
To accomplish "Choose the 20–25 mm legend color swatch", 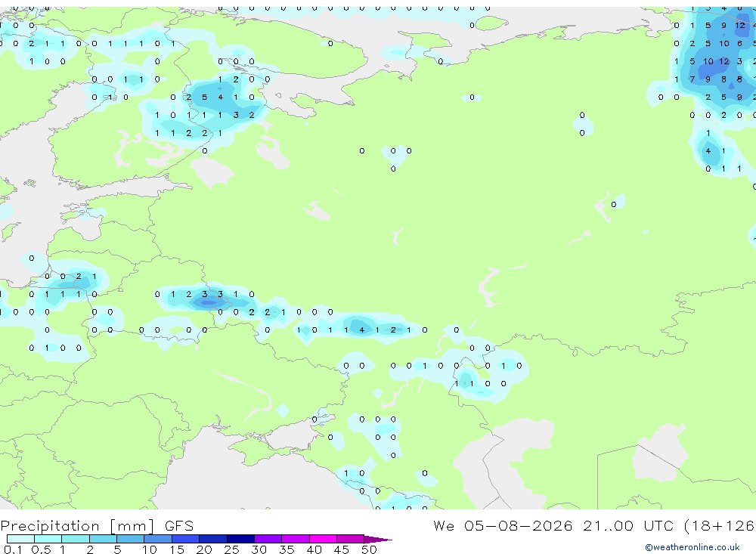I will 213,539.
